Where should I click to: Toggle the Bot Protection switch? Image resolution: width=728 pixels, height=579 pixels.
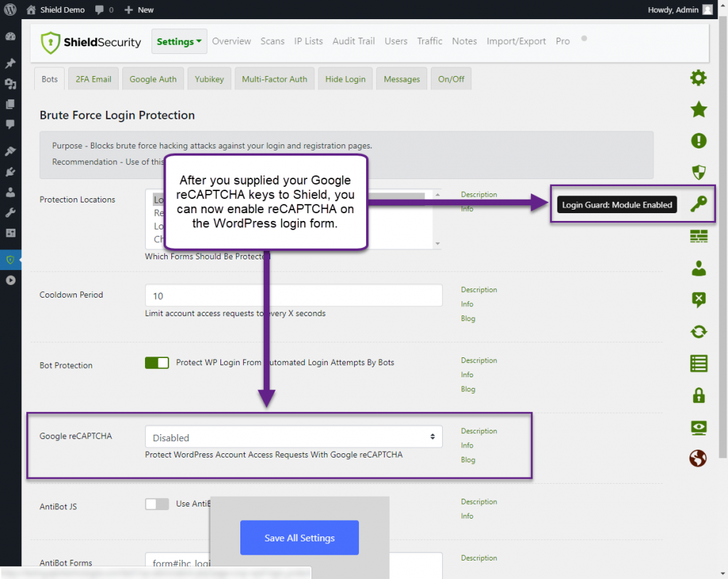(x=157, y=363)
